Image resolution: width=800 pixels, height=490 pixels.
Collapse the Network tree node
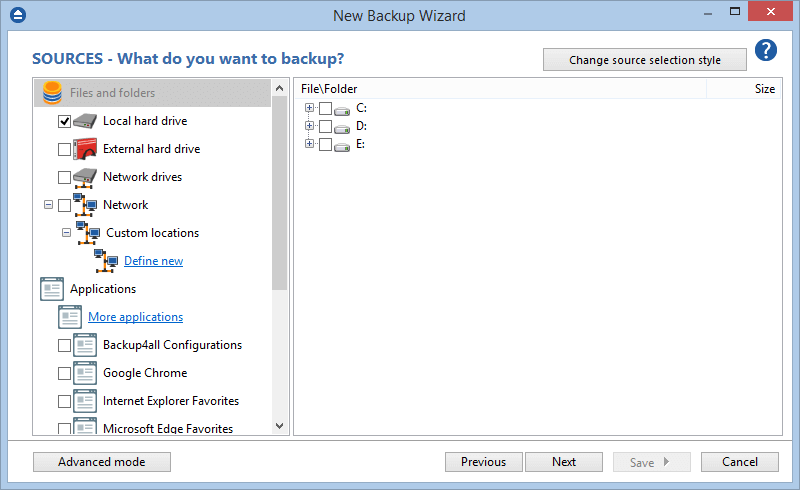pyautogui.click(x=48, y=205)
